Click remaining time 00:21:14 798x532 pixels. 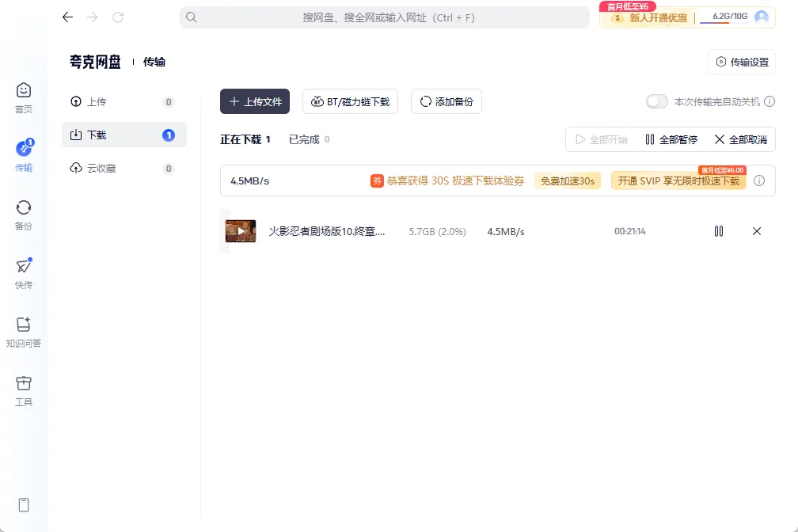pyautogui.click(x=630, y=231)
